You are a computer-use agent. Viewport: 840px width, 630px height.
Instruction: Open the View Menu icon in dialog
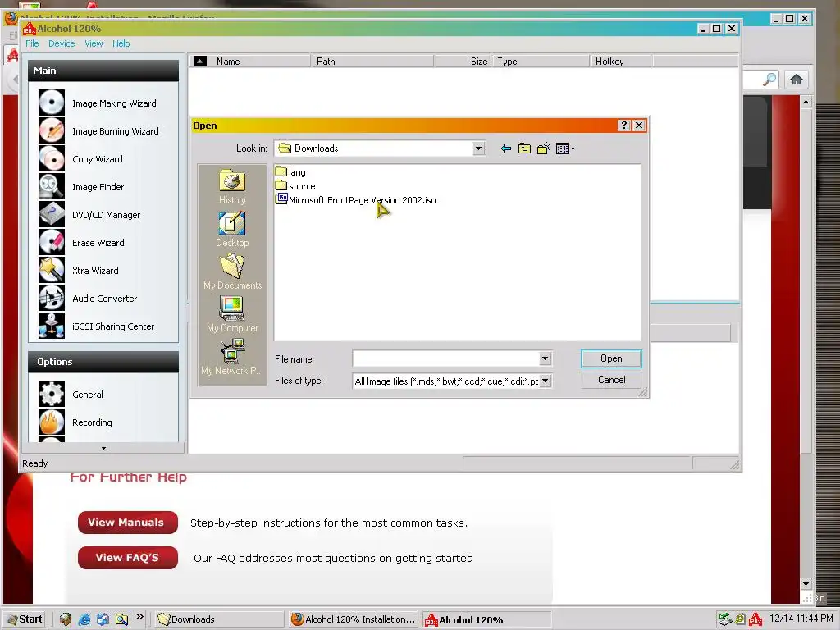pos(565,148)
